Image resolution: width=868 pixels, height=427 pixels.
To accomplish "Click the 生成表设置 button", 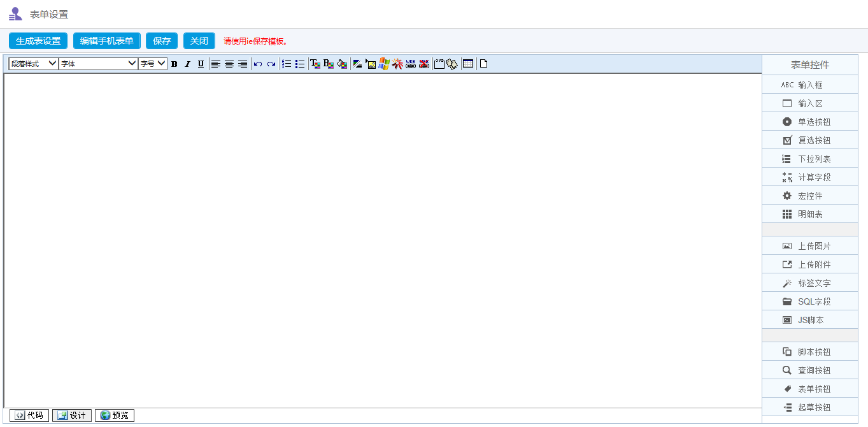I will (x=38, y=41).
